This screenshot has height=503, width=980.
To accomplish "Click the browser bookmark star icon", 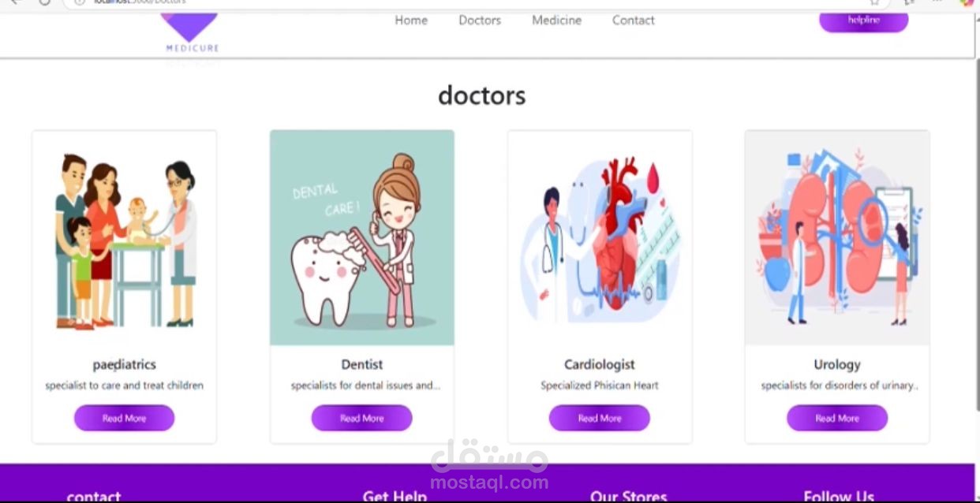I will point(874,2).
